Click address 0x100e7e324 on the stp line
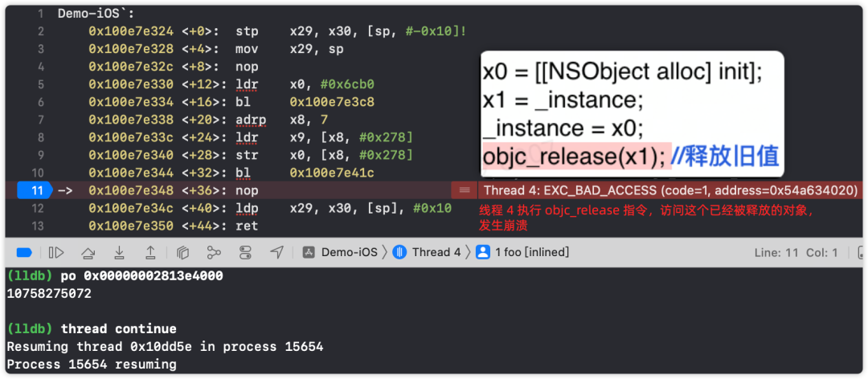This screenshot has height=379, width=868. pos(131,31)
